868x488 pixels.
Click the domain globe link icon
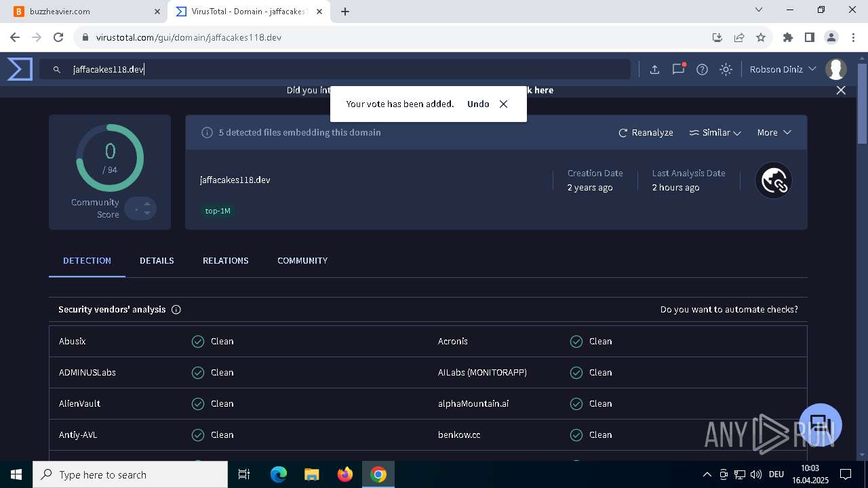(774, 180)
